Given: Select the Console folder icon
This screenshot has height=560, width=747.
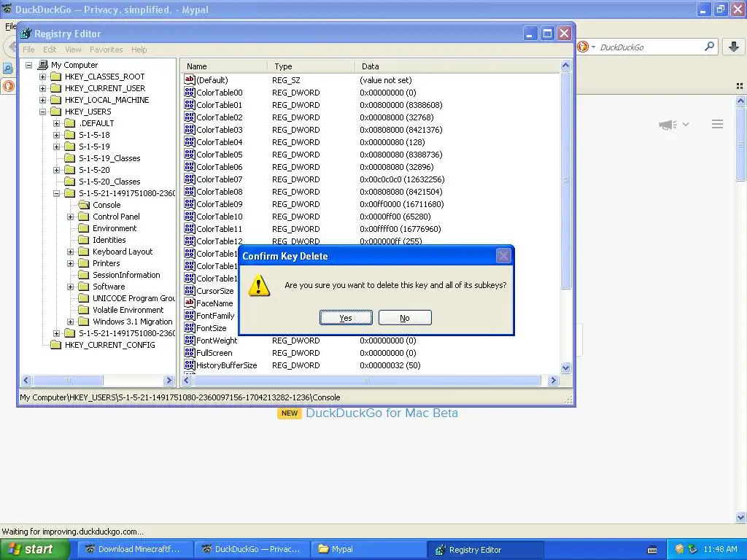Looking at the screenshot, I should [84, 205].
